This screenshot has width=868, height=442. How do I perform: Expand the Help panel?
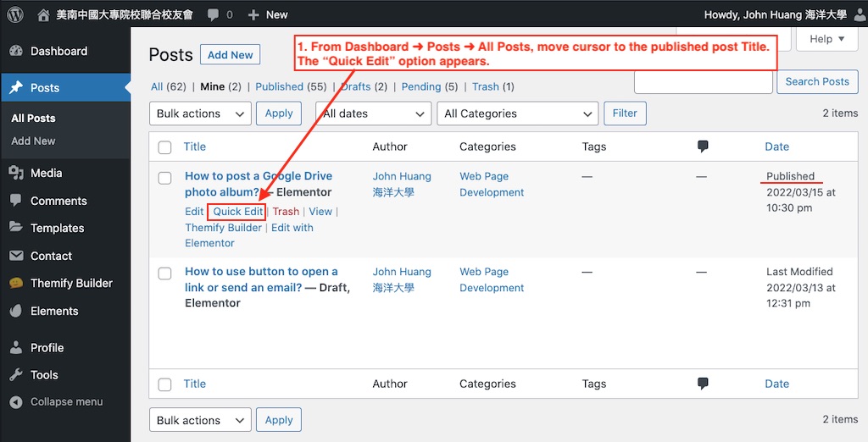826,39
